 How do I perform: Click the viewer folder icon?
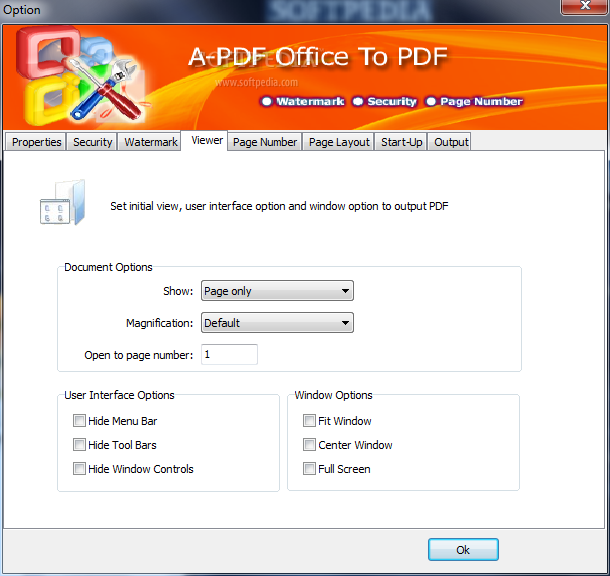[x=63, y=202]
